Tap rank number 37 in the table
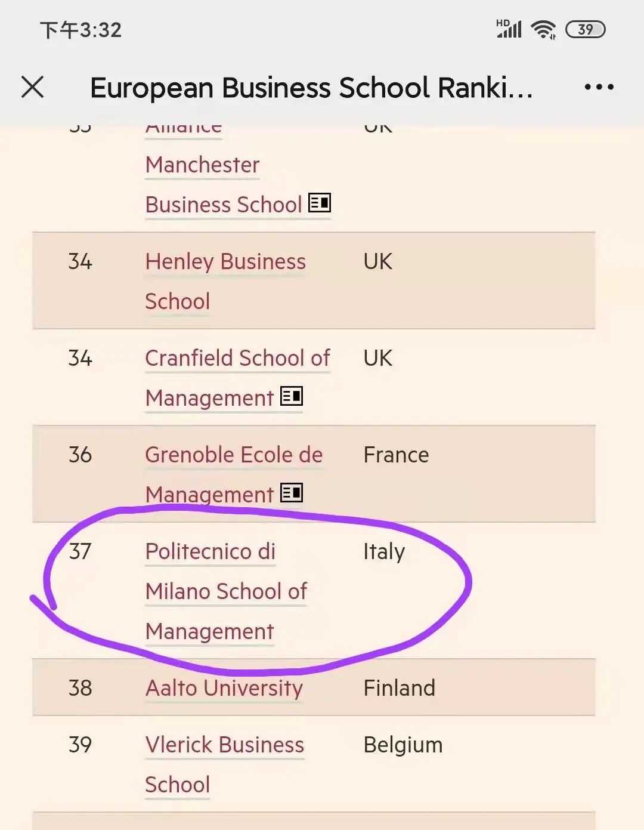644x830 pixels. click(80, 551)
